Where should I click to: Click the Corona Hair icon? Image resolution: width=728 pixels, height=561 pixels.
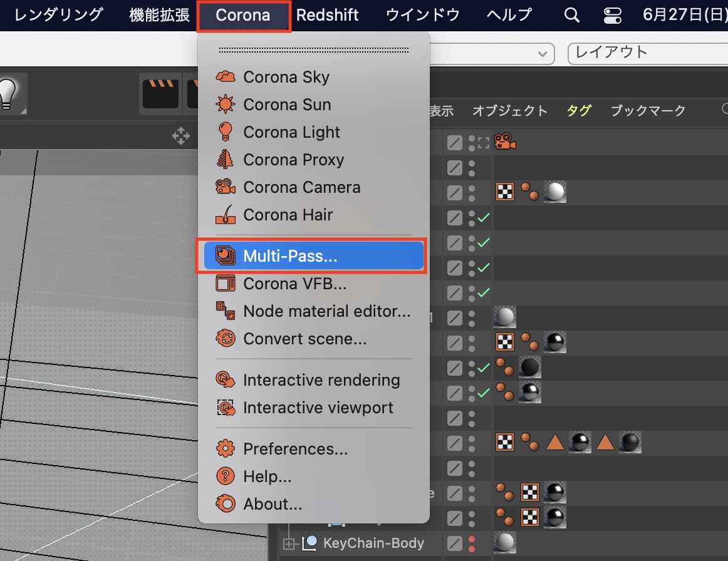click(x=225, y=215)
